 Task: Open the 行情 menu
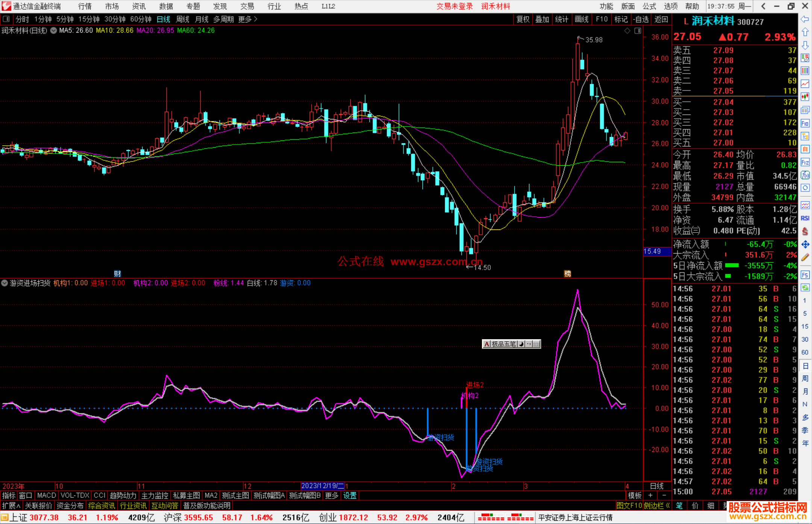pos(85,6)
